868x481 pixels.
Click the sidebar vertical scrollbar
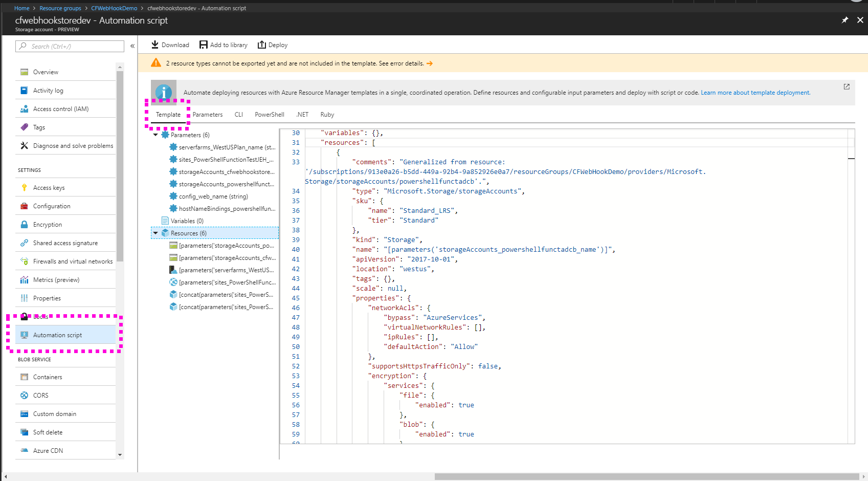tap(120, 166)
